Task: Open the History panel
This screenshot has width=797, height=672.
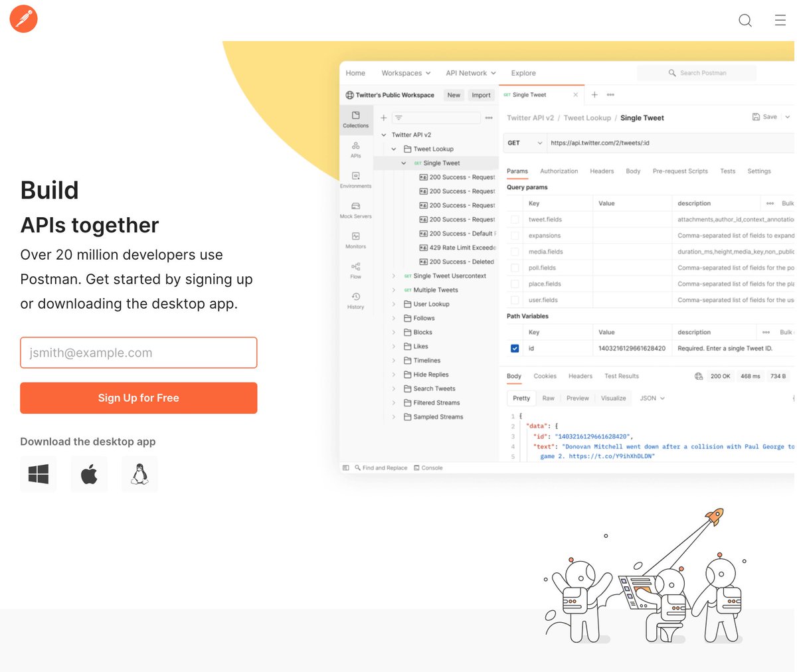Action: [x=356, y=299]
